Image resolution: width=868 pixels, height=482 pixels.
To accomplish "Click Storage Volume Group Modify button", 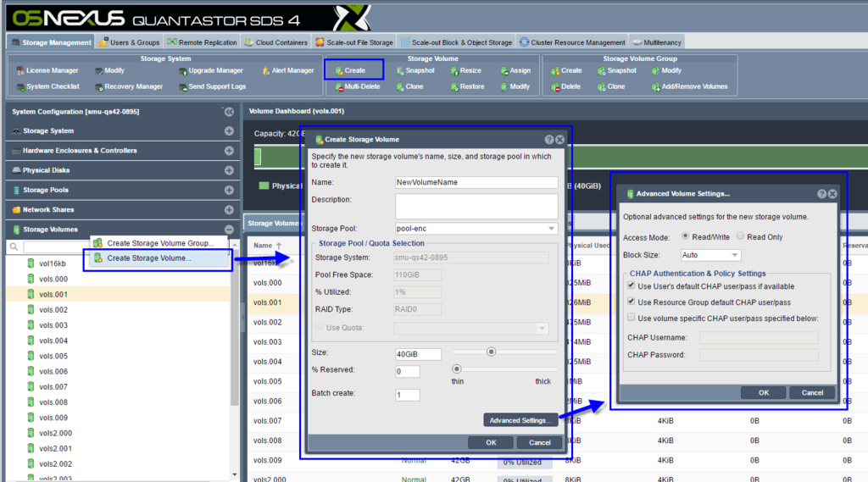I will click(666, 71).
